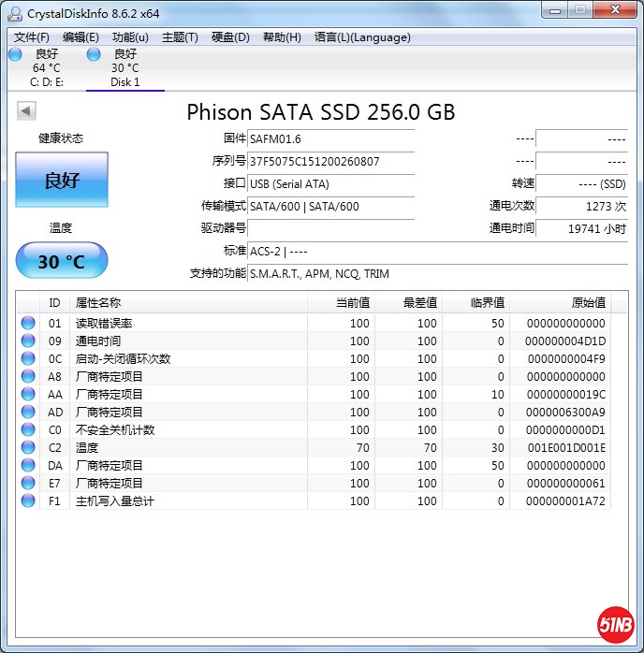Screen dimensions: 644x653
Task: Select the Disk 1 health icon
Action: tap(95, 55)
